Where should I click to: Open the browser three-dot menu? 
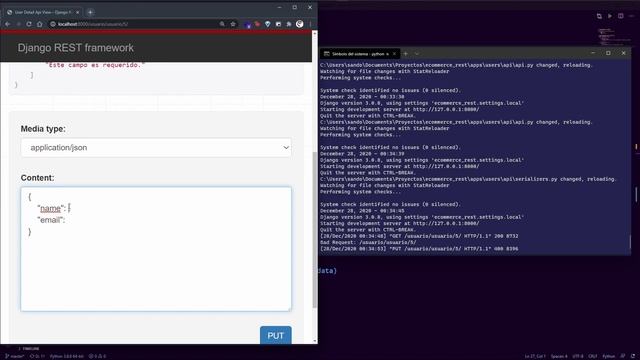[310, 24]
